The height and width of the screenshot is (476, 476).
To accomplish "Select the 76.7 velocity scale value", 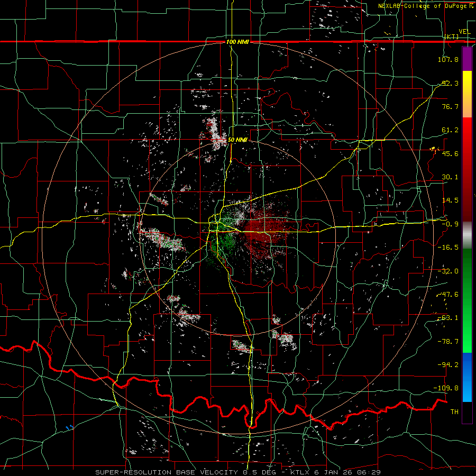I will [450, 106].
